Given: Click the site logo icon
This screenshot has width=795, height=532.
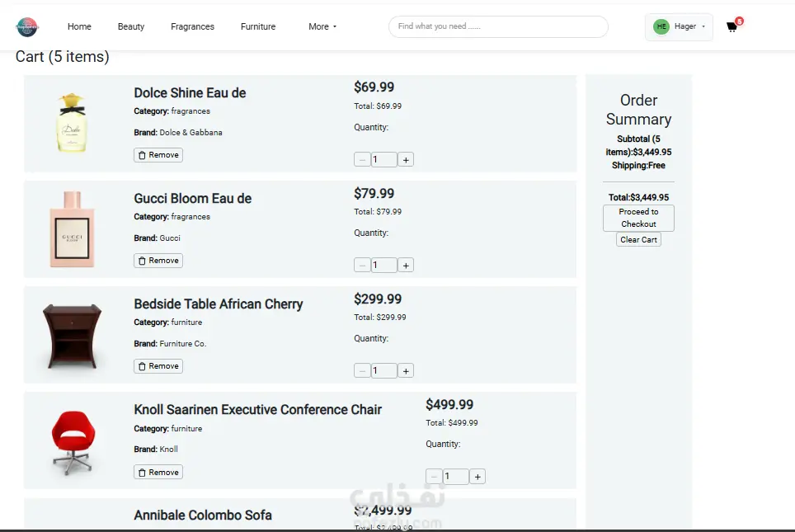Looking at the screenshot, I should [x=27, y=26].
